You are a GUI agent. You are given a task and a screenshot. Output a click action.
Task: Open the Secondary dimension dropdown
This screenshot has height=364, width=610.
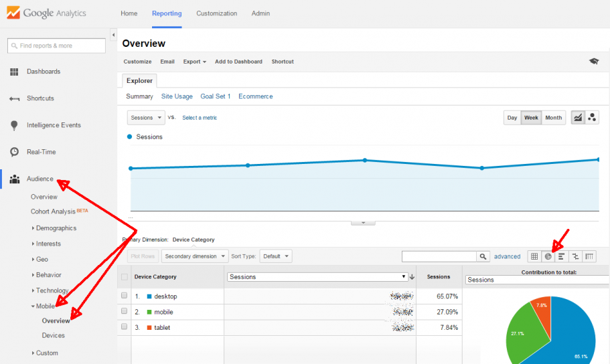195,256
